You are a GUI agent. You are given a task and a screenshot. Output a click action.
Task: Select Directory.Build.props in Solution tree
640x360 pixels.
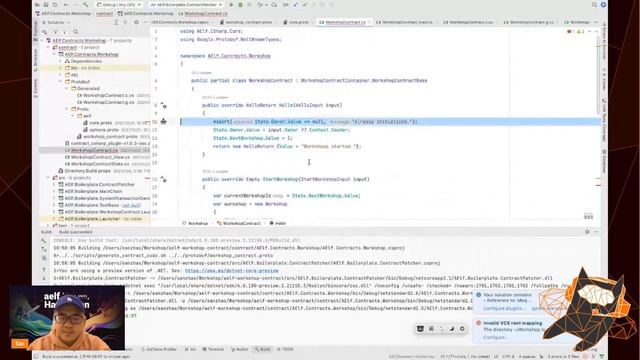pyautogui.click(x=87, y=171)
